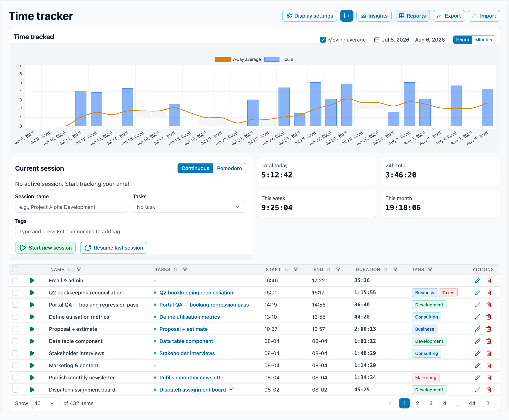Open the Tags column filter
Viewport: 509px width, 420px height.
(x=430, y=269)
